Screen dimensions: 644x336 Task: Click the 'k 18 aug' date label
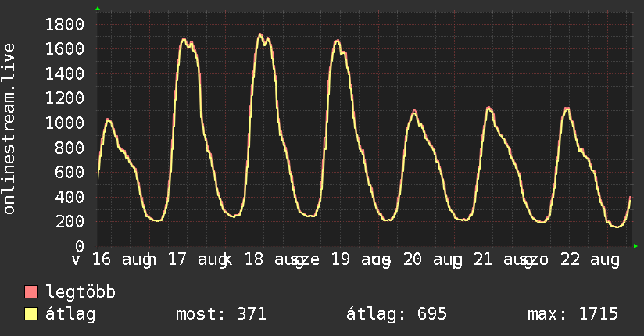point(264,259)
